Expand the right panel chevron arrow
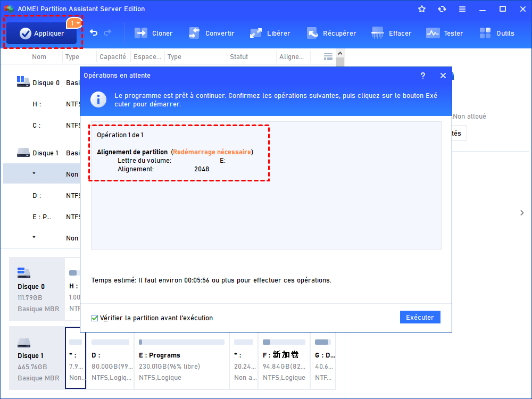Image resolution: width=532 pixels, height=399 pixels. pyautogui.click(x=522, y=213)
